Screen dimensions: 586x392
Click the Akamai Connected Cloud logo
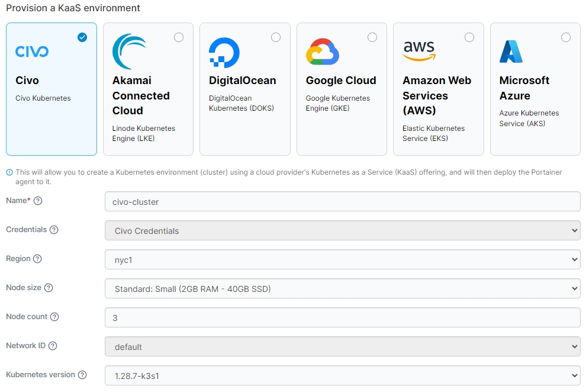pos(129,52)
